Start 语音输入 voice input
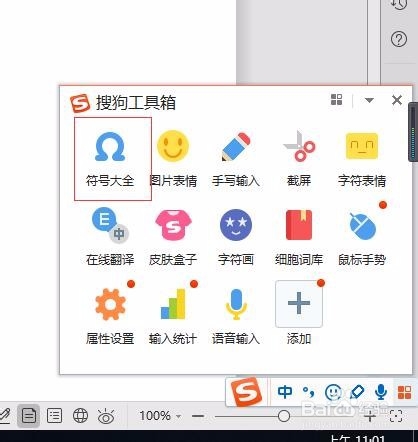This screenshot has height=442, width=418. point(236,315)
